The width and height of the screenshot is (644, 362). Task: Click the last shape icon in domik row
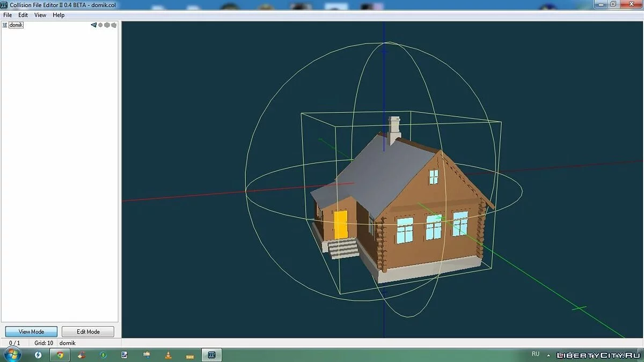tap(113, 25)
